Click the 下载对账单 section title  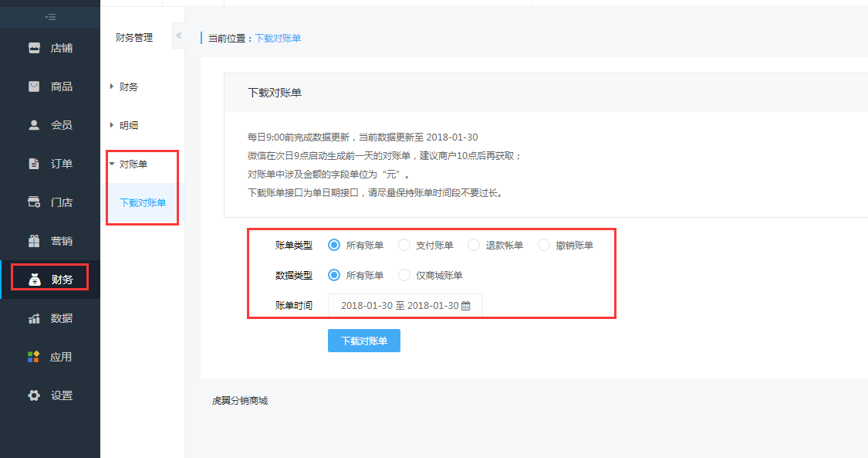(275, 93)
